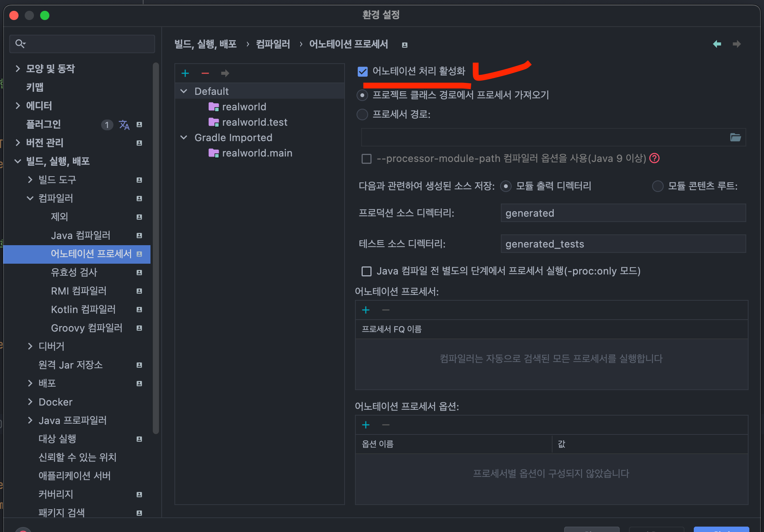This screenshot has height=532, width=764.
Task: Select the 프로세서 경로 radio button
Action: coord(362,114)
